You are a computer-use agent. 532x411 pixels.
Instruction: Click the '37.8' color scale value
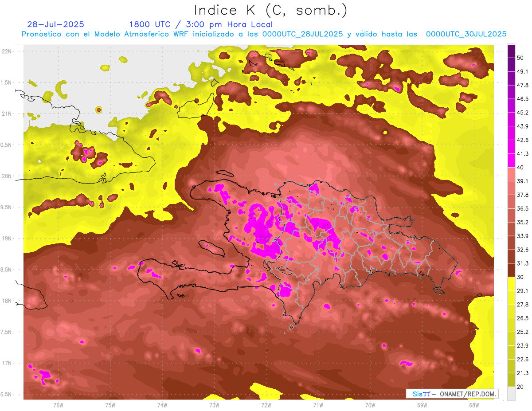pyautogui.click(x=523, y=195)
